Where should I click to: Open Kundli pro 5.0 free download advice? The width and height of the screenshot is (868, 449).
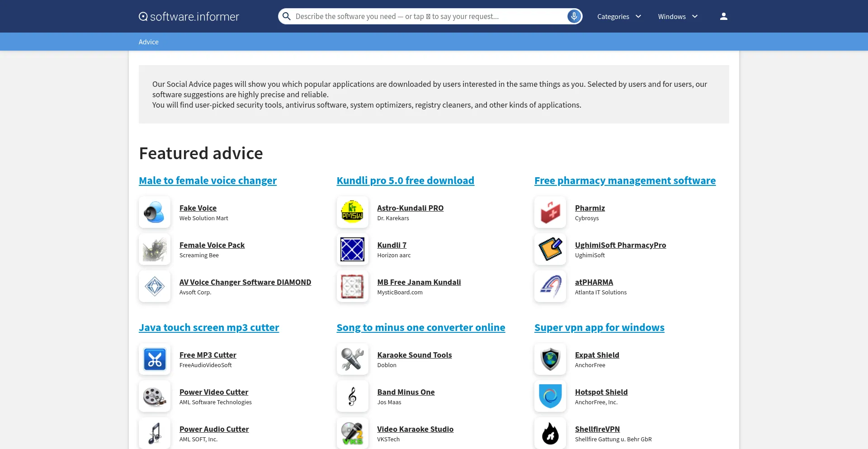point(406,180)
